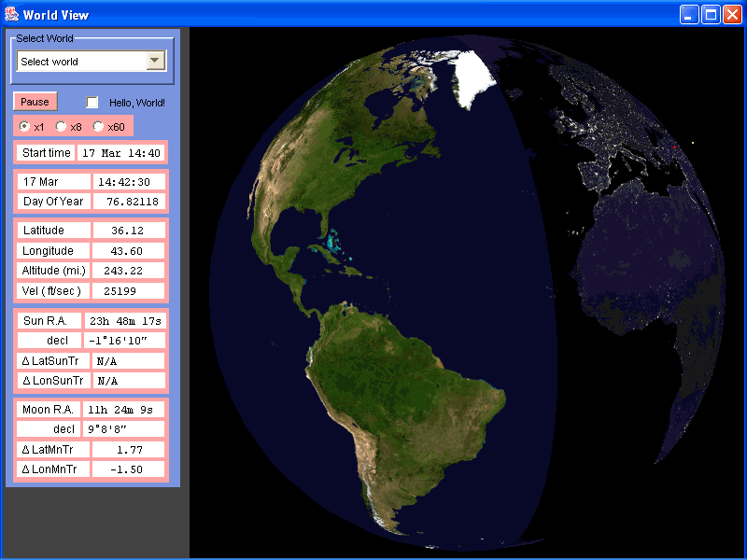Open the Select world dropdown arrow
The width and height of the screenshot is (747, 560).
[156, 62]
